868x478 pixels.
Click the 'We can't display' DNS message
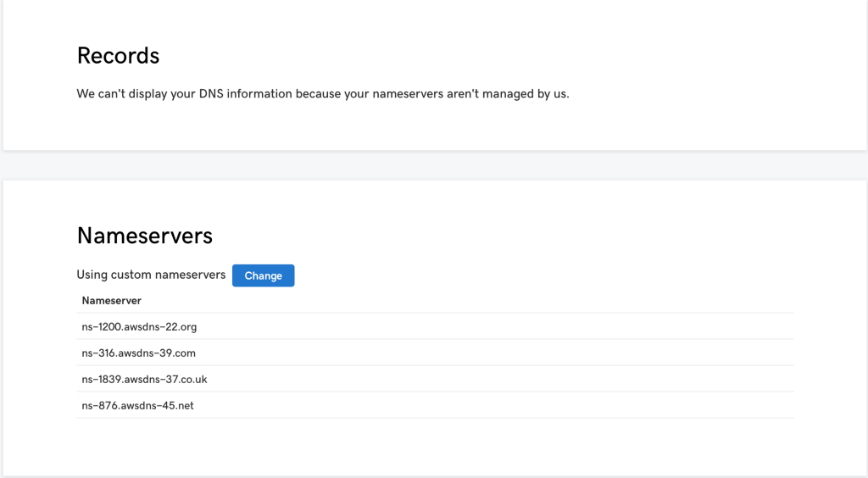click(x=322, y=94)
